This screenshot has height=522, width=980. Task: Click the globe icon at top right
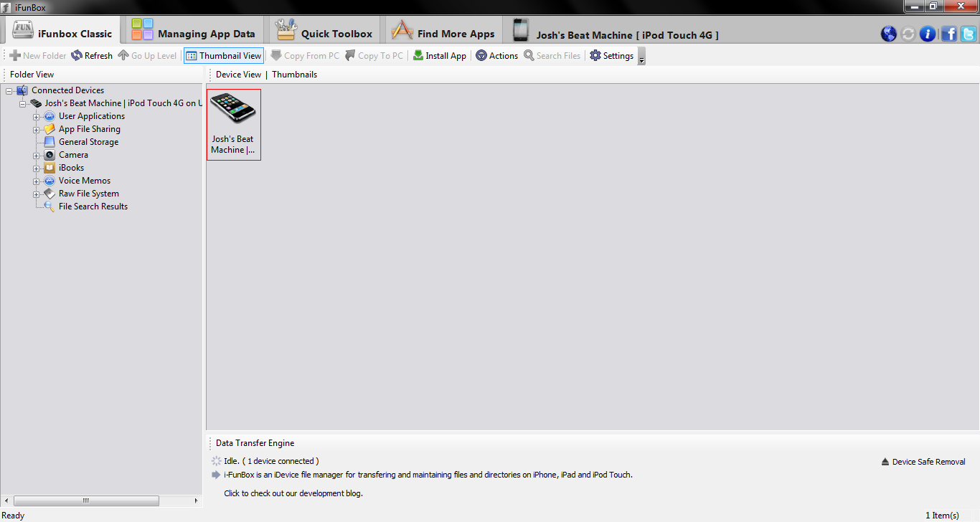(x=889, y=34)
